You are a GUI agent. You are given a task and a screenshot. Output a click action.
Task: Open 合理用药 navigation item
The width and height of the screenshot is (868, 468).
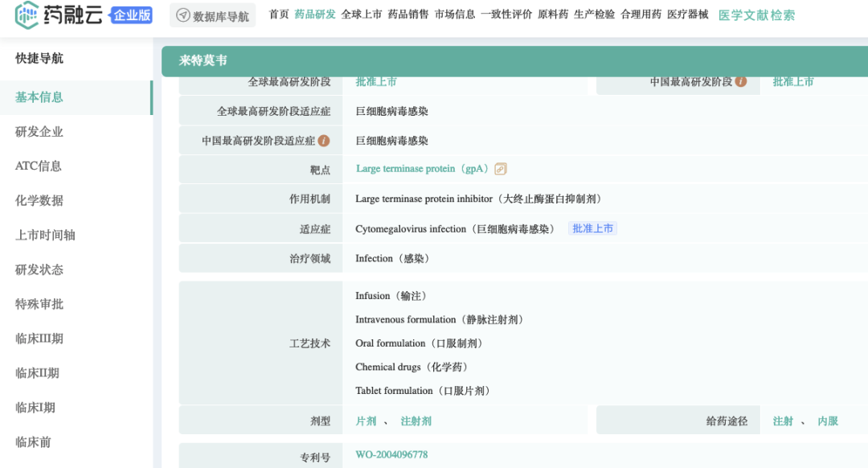click(x=641, y=14)
